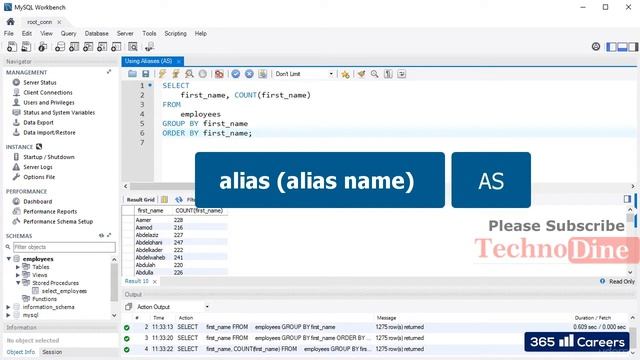Close the Result 10 tab
This screenshot has height=360, width=640.
pos(155,282)
